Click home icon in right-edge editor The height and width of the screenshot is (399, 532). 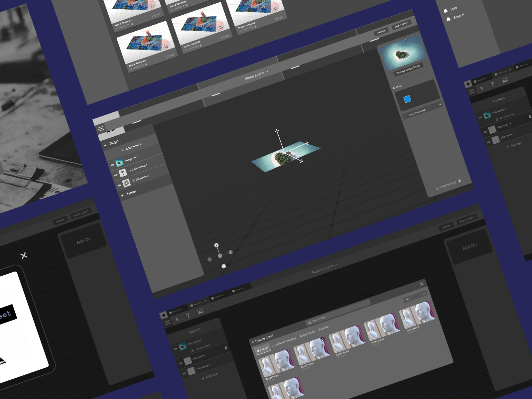click(x=468, y=84)
